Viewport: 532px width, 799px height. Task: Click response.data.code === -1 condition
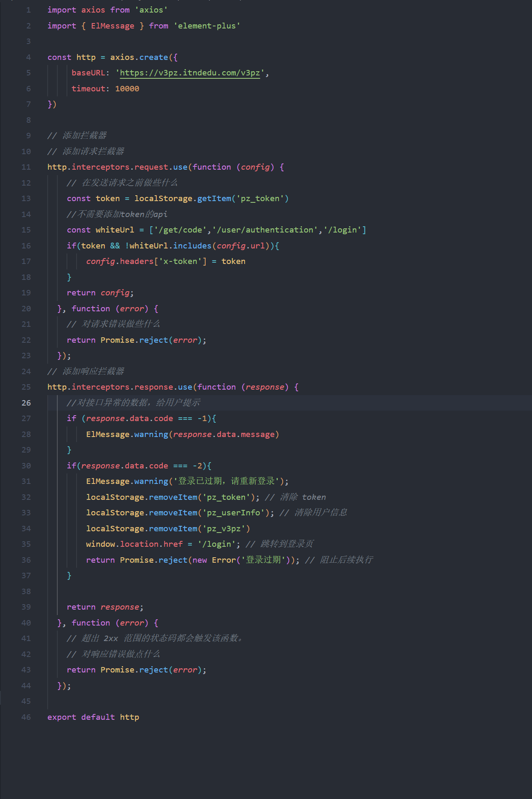point(147,419)
